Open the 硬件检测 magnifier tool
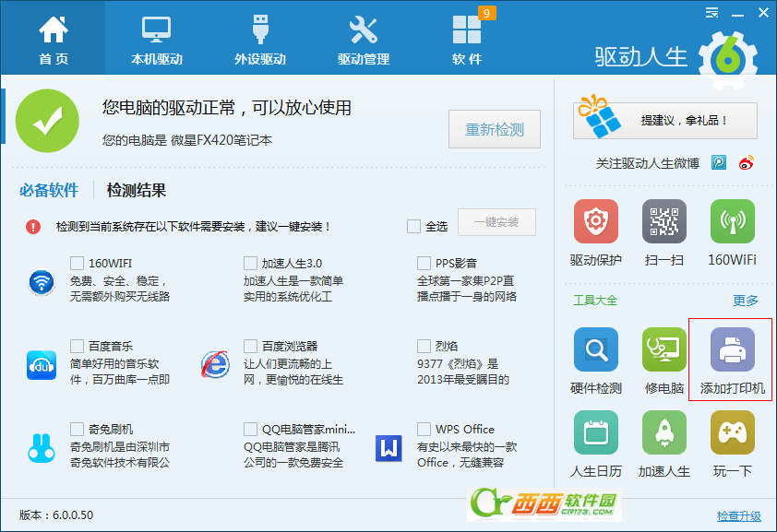The height and width of the screenshot is (532, 777). pos(595,349)
